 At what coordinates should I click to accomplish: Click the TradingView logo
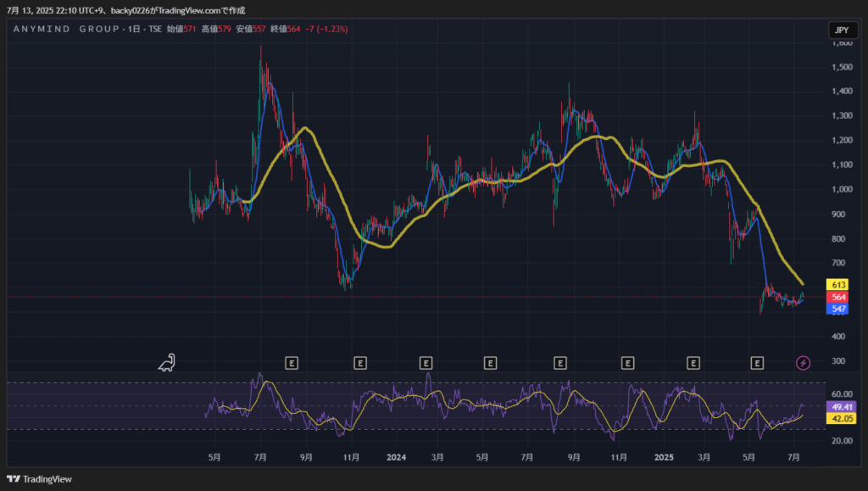(39, 479)
